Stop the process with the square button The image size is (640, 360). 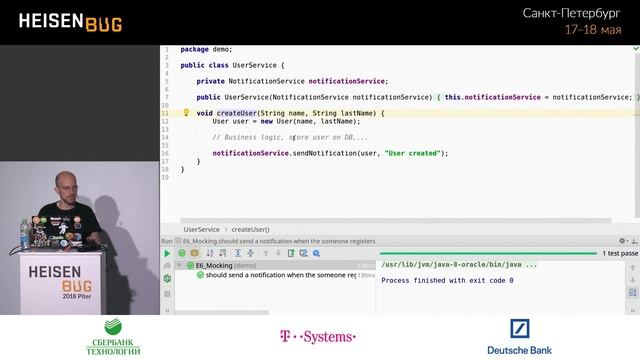click(x=167, y=293)
